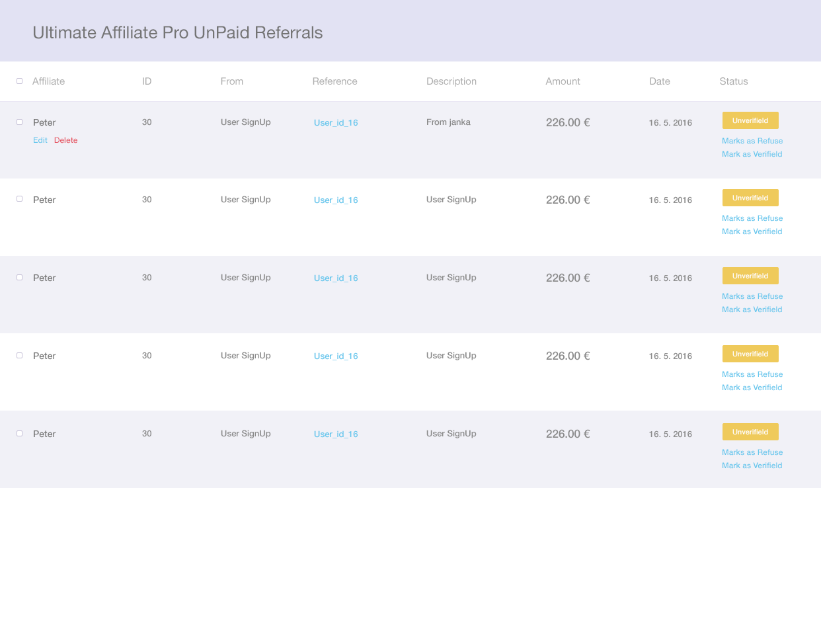The image size is (821, 644).
Task: Click the Affiliate column header
Action: (x=49, y=81)
